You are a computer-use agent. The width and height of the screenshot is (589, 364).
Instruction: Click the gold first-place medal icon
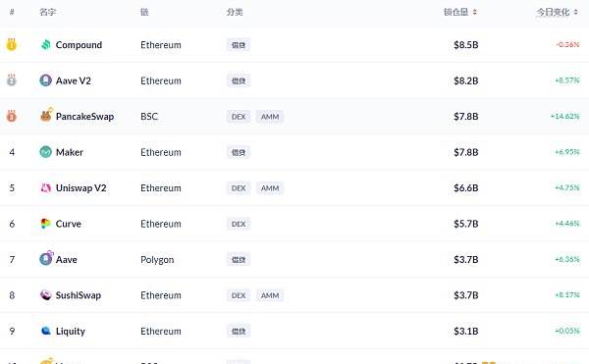click(12, 44)
